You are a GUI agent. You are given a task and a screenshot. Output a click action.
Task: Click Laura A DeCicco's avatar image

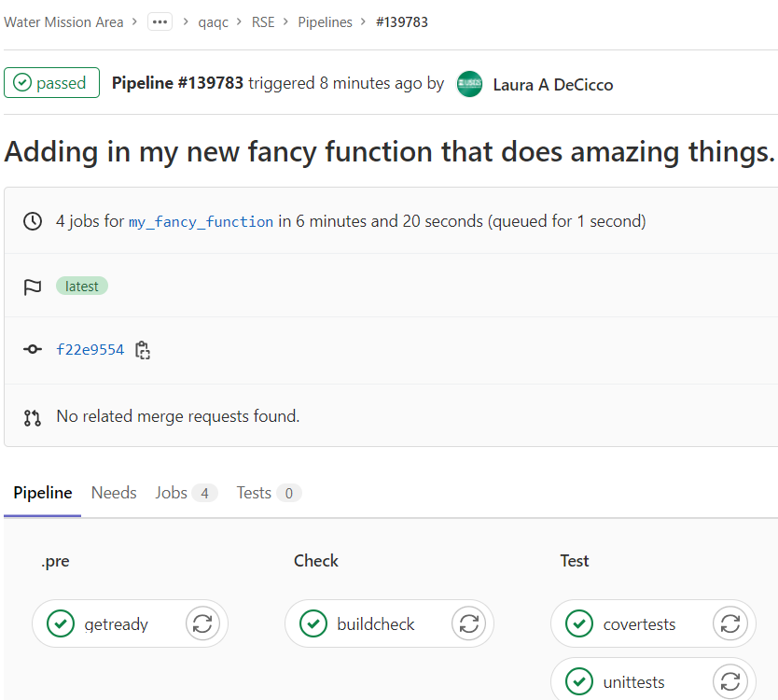click(469, 84)
